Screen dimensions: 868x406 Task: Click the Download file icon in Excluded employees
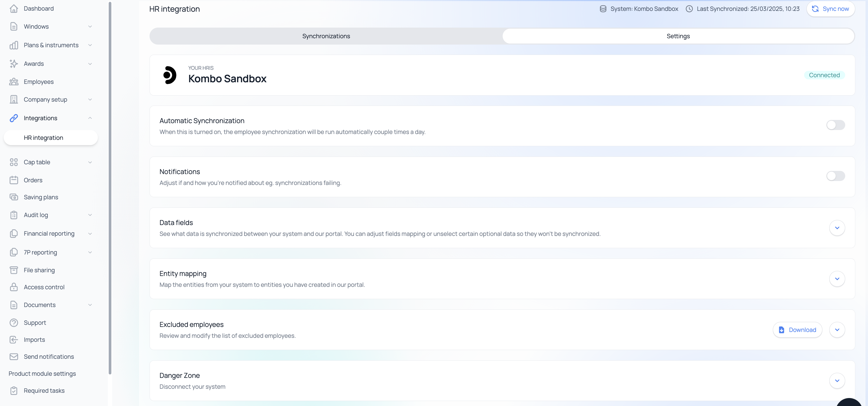click(x=781, y=330)
